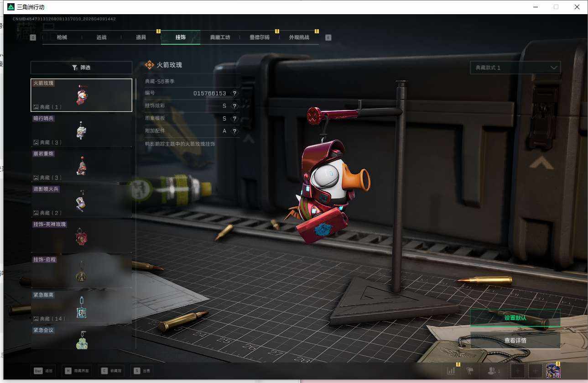Select the 紧急会议 charm item

tap(81, 337)
